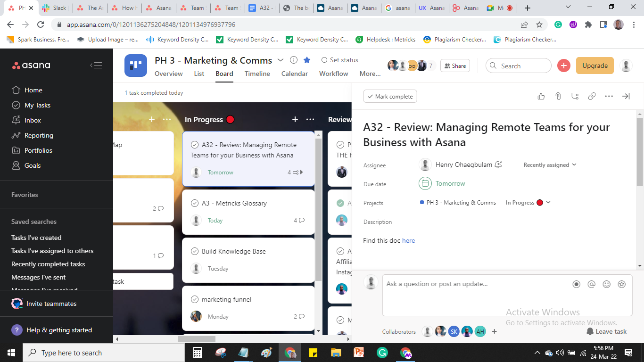The image size is (644, 362).
Task: Open Recently completed tasks search
Action: click(48, 264)
